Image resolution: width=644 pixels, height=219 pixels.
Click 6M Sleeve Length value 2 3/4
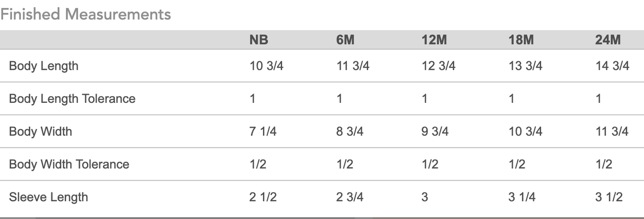[349, 197]
